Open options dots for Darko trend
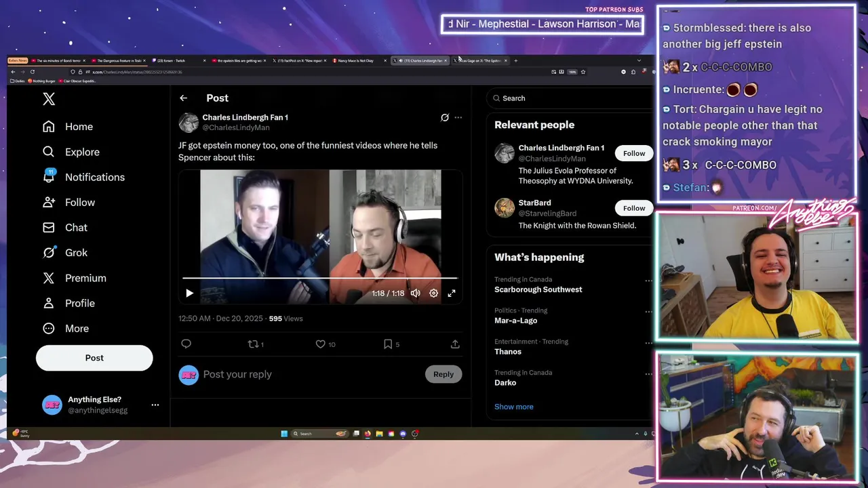The image size is (868, 488). coord(648,374)
